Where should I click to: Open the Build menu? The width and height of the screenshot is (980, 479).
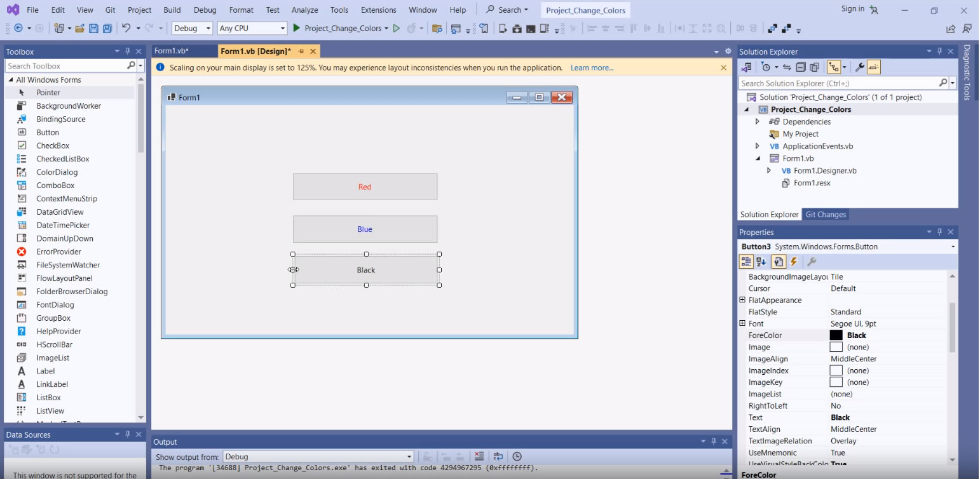172,10
